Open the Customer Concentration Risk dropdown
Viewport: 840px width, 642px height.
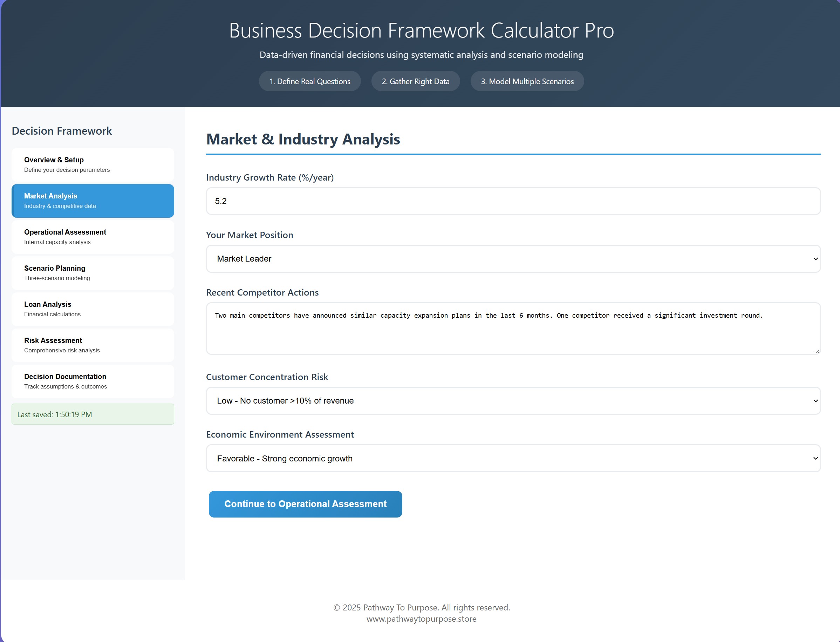[513, 401]
